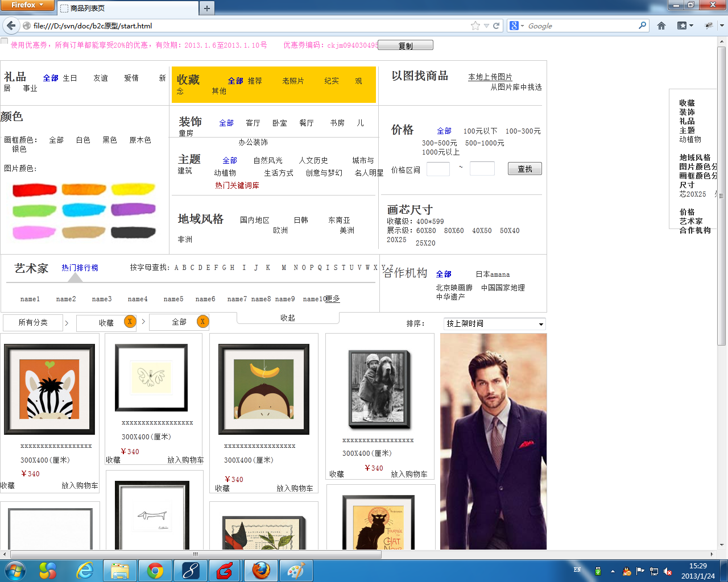
Task: Click the Google search engine icon
Action: (x=514, y=26)
